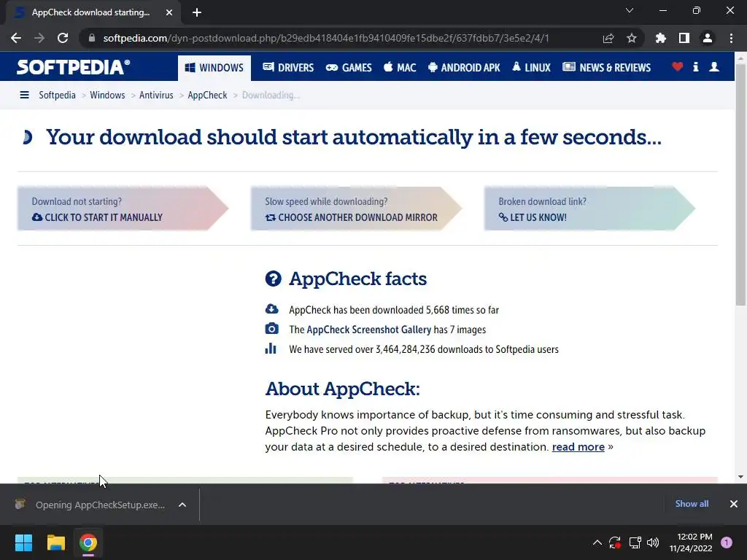747x560 pixels.
Task: Close the downloads bar
Action: [x=734, y=504]
